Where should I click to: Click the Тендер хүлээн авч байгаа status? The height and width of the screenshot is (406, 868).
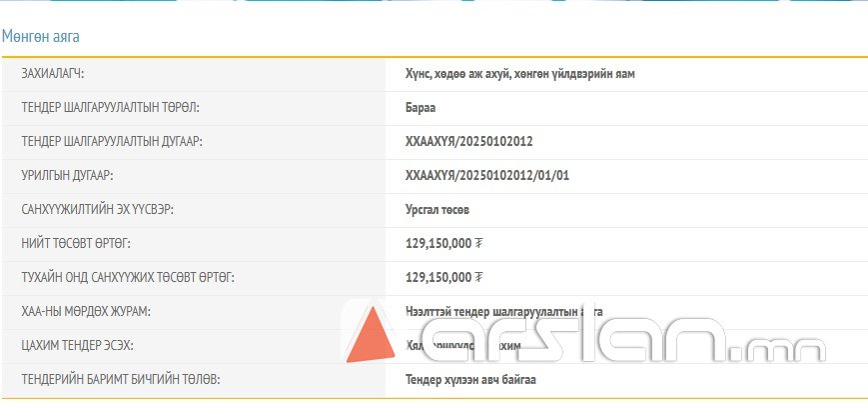477,380
